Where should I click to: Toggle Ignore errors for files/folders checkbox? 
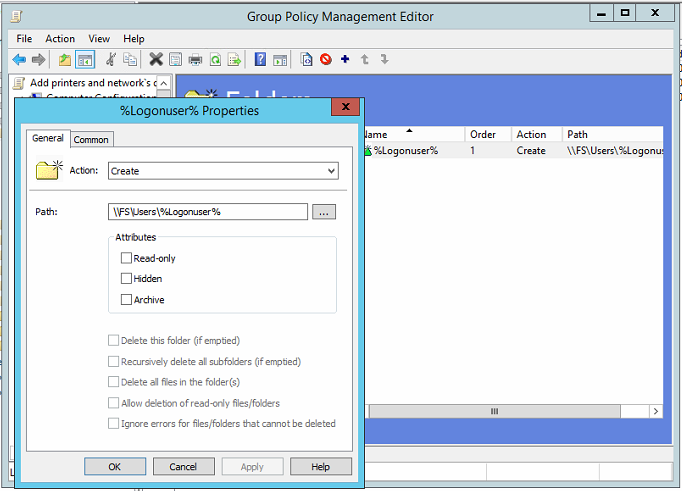[x=113, y=423]
